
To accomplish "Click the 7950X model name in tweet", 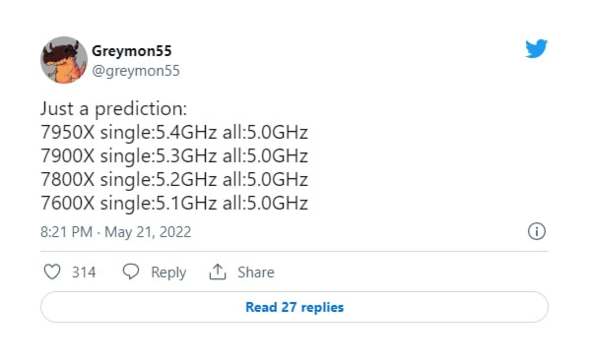I will pyautogui.click(x=68, y=132).
